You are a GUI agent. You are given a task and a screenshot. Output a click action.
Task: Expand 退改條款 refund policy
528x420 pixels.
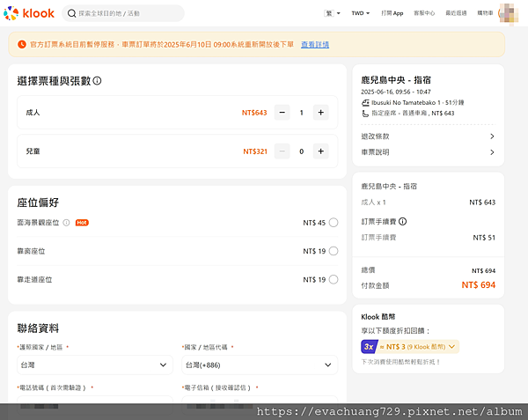click(428, 136)
